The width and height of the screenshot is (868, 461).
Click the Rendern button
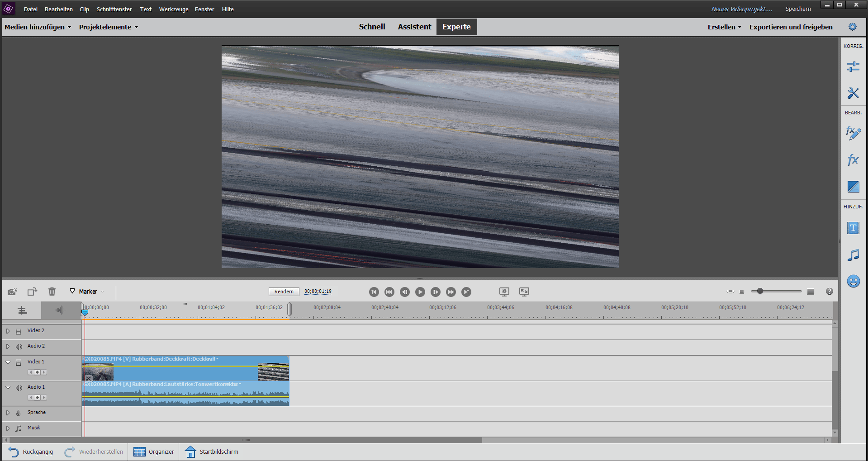[x=284, y=292]
